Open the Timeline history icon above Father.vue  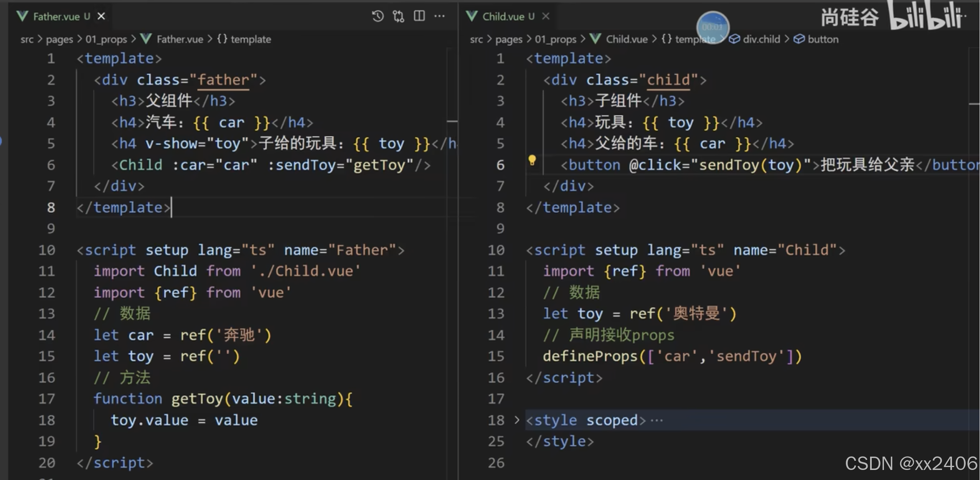point(377,16)
